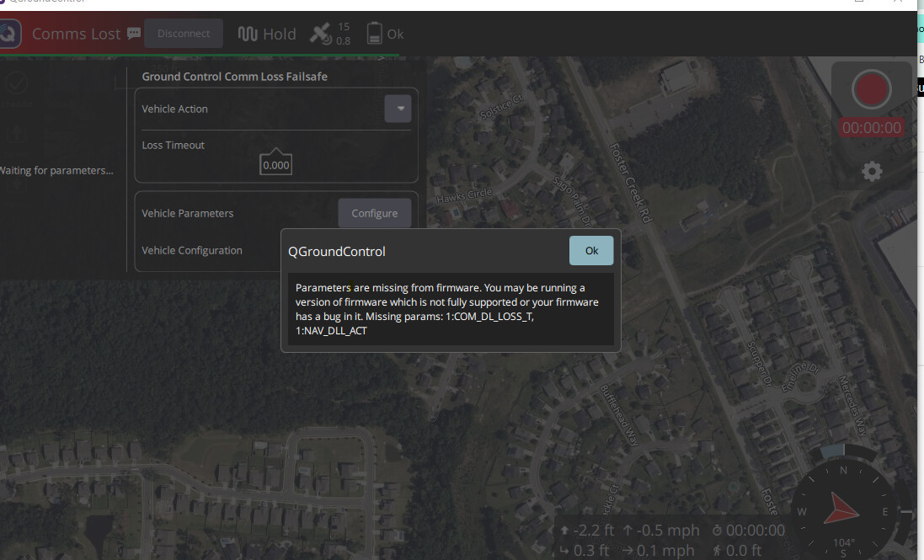This screenshot has height=560, width=924.
Task: Click the flight timer stopwatch telemetry value
Action: [x=749, y=531]
